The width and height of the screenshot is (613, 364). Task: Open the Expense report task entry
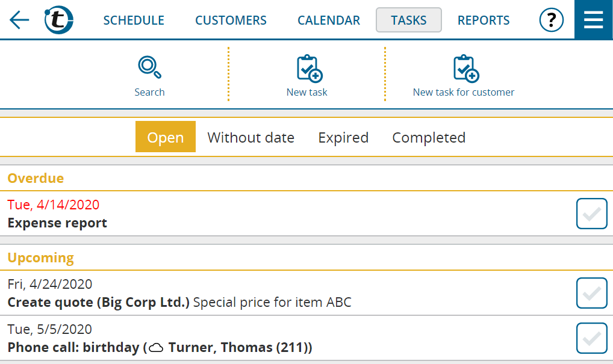point(57,223)
